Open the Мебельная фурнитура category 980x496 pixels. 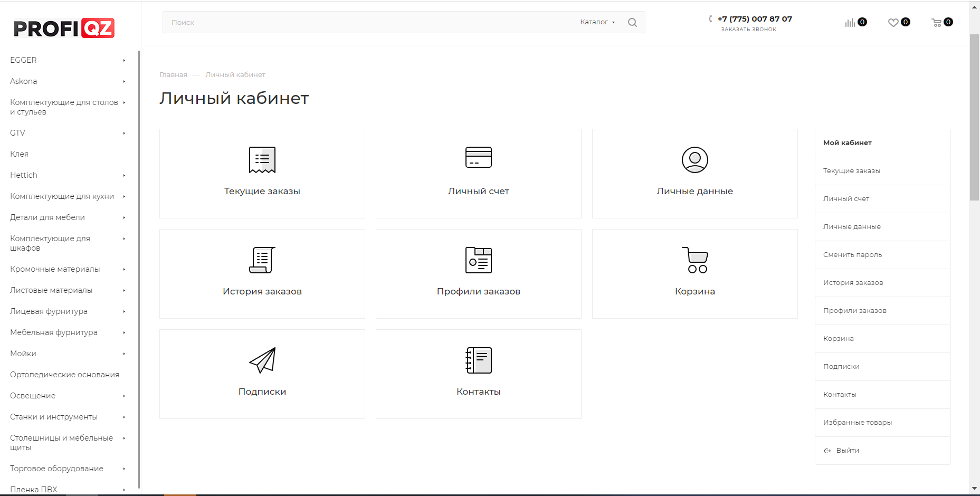(x=54, y=332)
